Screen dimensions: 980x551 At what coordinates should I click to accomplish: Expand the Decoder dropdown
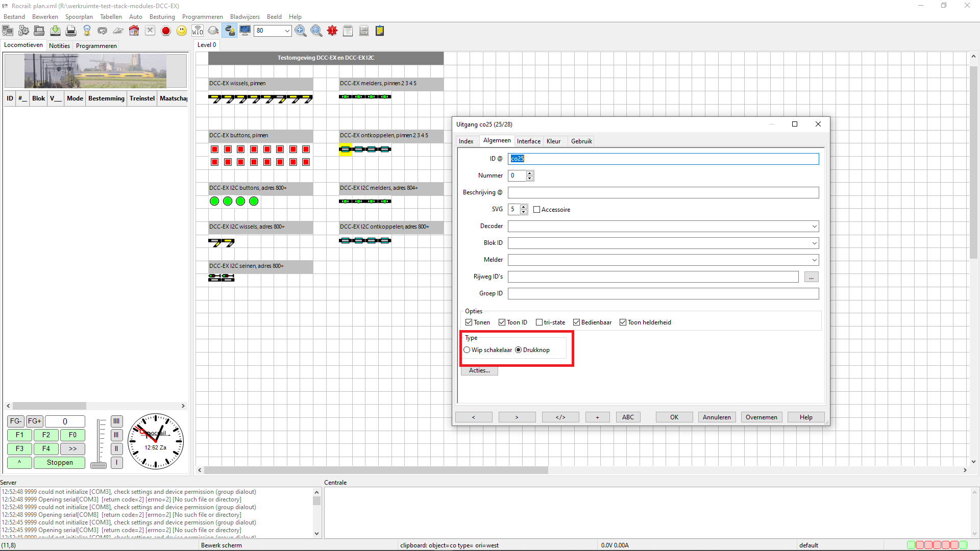click(x=814, y=227)
